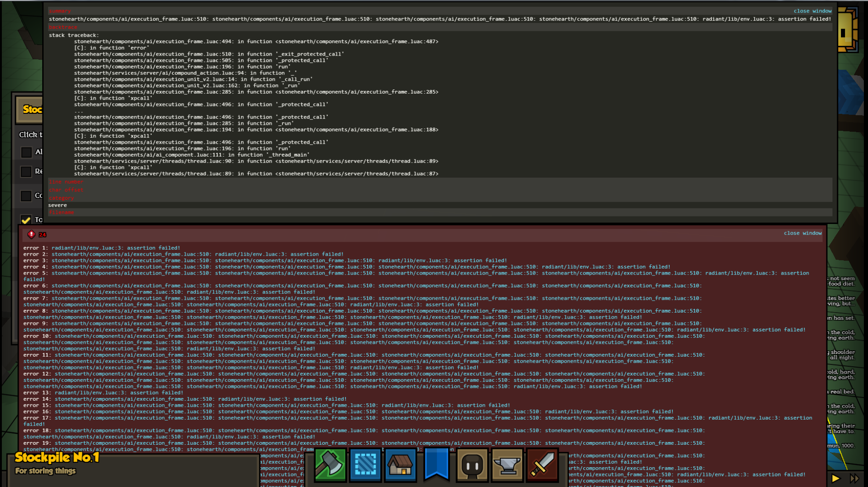Open the Citizens face menu
This screenshot has height=487, width=868.
pos(472,465)
